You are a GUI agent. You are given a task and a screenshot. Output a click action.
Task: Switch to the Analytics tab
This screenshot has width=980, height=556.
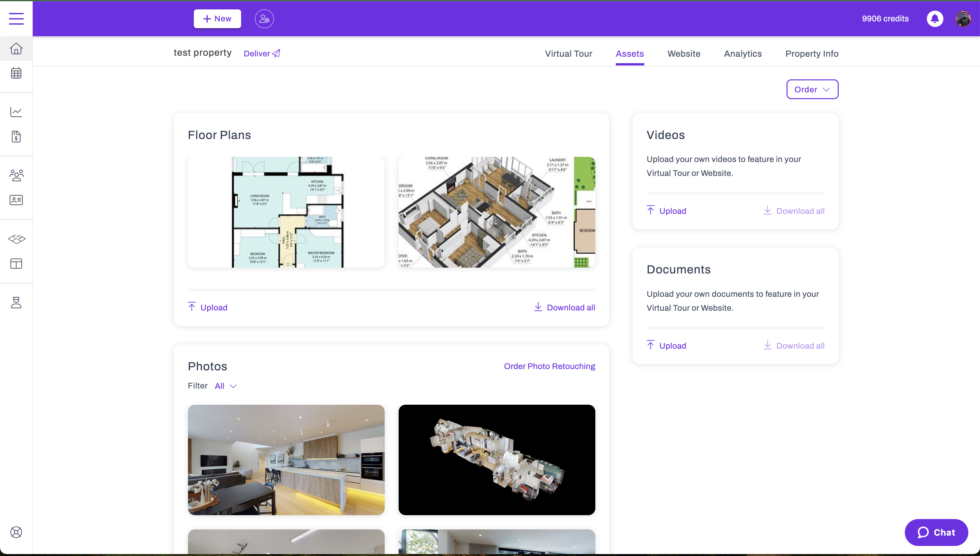click(x=742, y=54)
